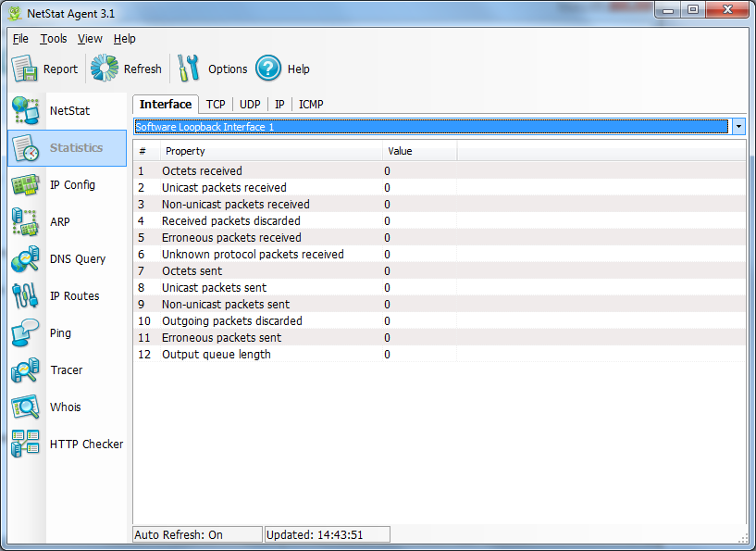Viewport: 756px width, 551px height.
Task: Switch to the IP tab
Action: pos(279,105)
